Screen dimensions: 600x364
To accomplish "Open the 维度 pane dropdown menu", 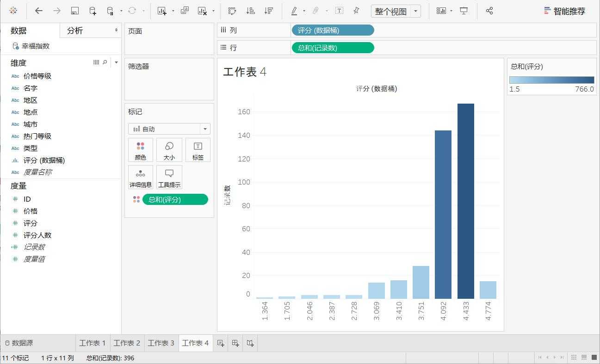I will [116, 62].
